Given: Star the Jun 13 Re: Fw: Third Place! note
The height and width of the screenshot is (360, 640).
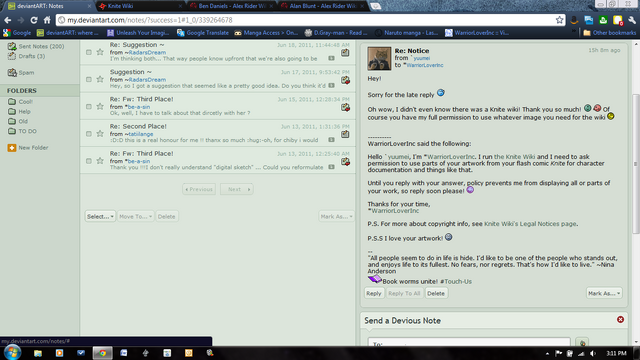Looking at the screenshot, I should point(100,160).
